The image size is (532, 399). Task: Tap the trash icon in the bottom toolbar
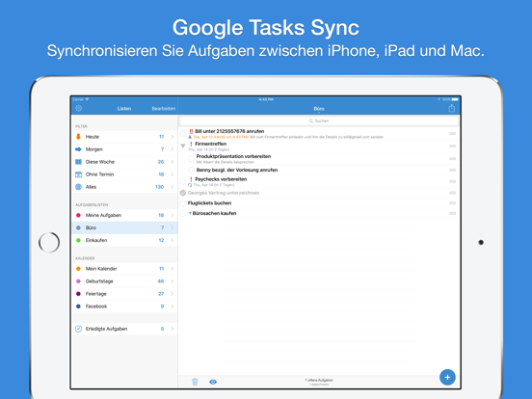pos(195,382)
